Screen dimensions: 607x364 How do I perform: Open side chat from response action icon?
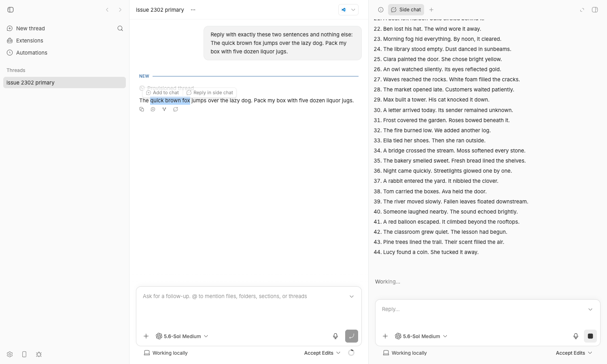click(176, 109)
